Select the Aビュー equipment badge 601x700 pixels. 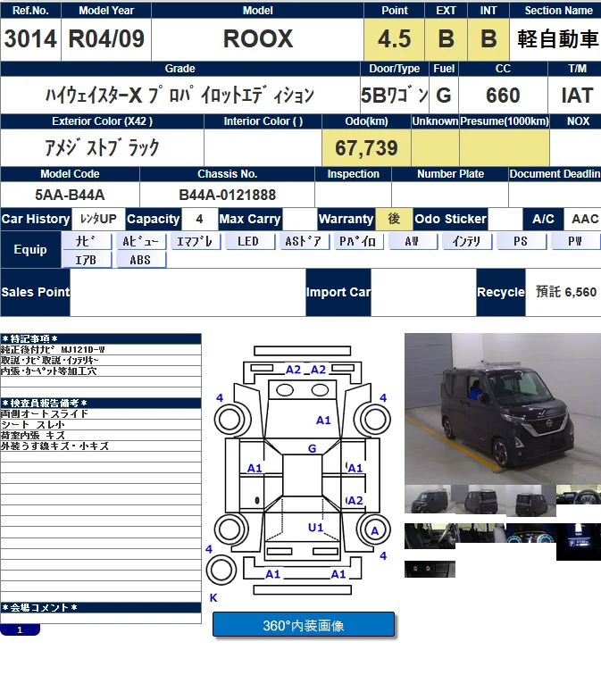point(140,241)
